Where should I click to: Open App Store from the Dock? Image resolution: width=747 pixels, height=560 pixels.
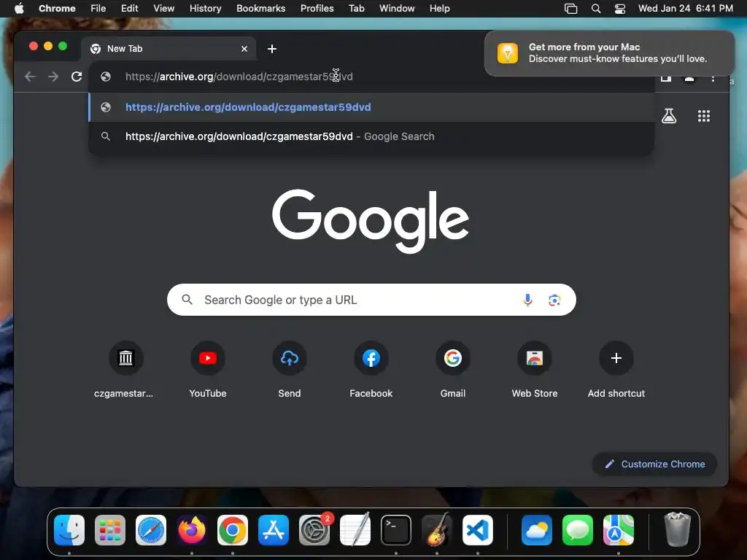coord(274,530)
